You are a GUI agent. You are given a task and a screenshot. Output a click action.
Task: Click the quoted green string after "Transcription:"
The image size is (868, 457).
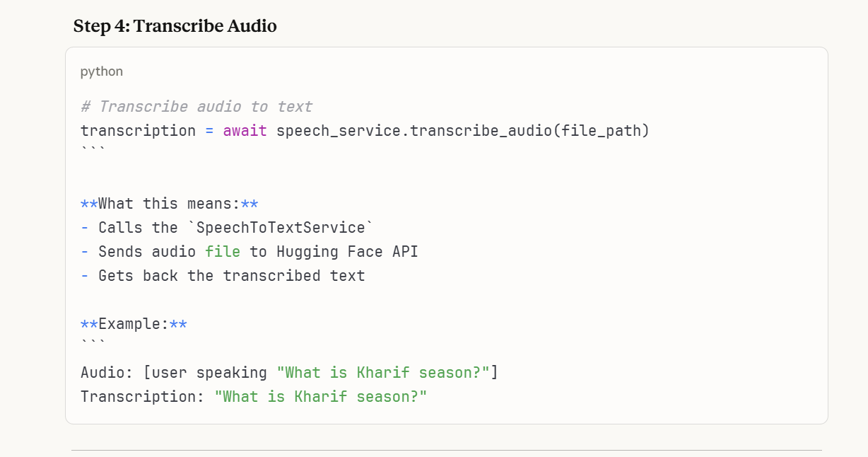(x=321, y=397)
